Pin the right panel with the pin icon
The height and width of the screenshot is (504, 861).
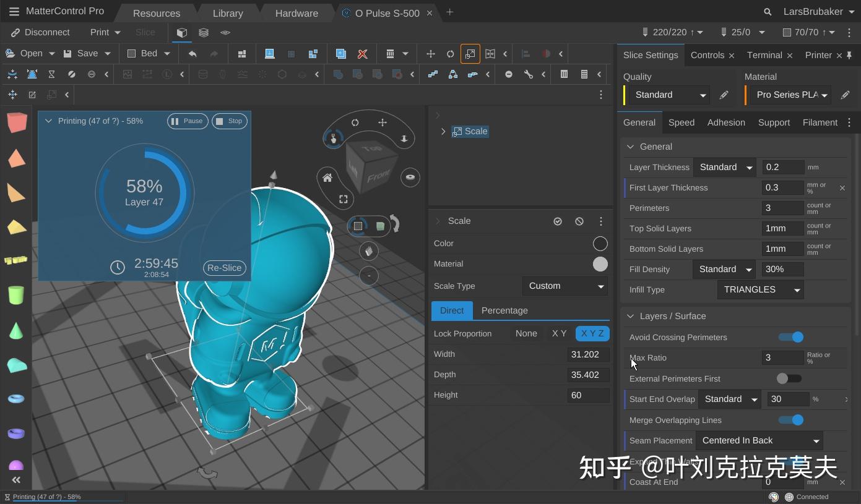point(849,55)
